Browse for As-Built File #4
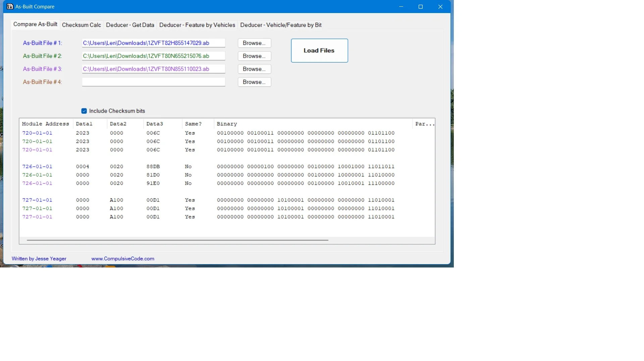This screenshot has width=644, height=361. [x=254, y=82]
